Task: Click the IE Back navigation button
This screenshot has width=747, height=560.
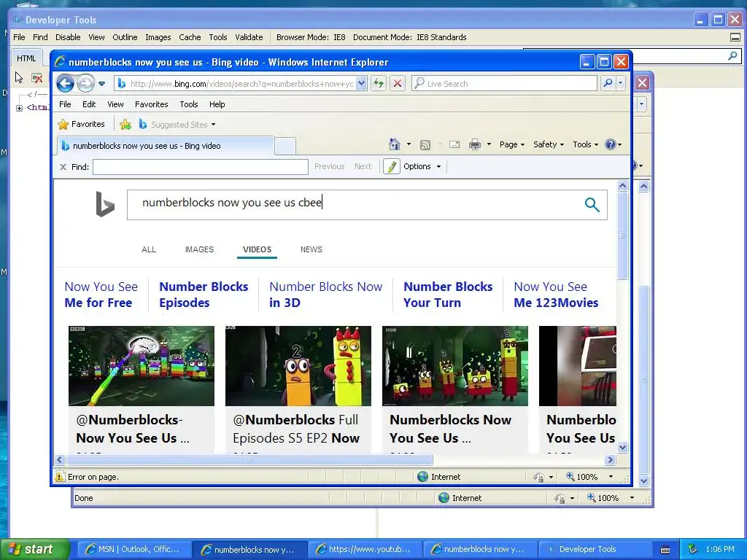Action: pos(65,84)
